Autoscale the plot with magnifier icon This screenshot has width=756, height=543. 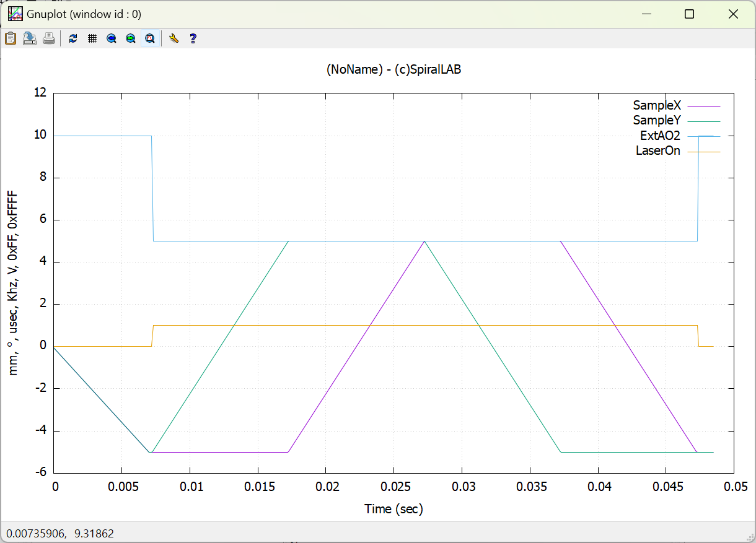coord(150,38)
